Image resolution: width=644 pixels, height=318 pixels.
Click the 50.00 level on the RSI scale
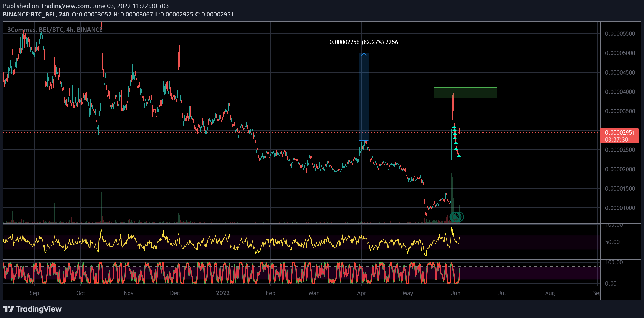612,242
